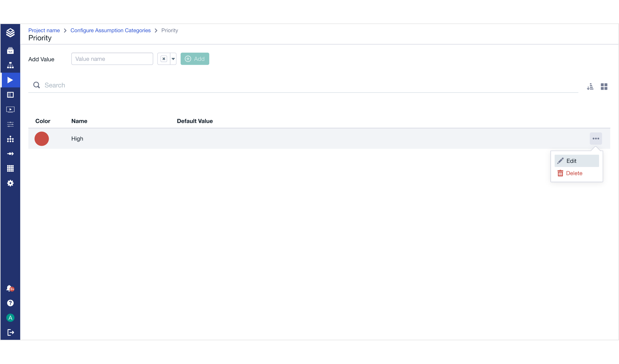Viewport: 619px width, 364px height.
Task: Open the user avatar A
Action: [10, 318]
